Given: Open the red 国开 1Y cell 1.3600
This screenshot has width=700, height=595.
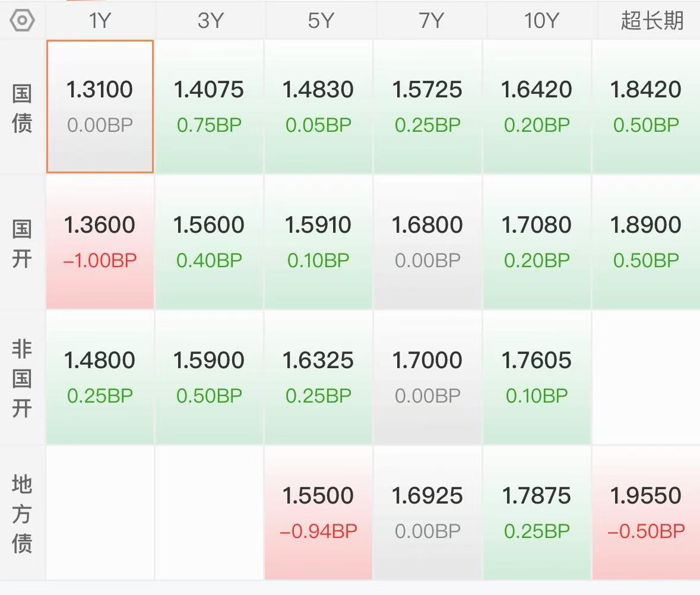Looking at the screenshot, I should pos(100,242).
